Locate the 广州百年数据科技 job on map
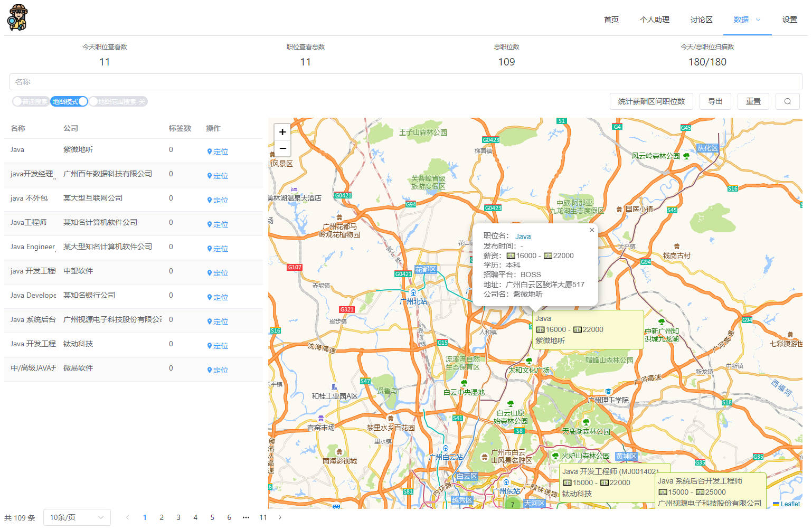This screenshot has width=812, height=530. 218,176
